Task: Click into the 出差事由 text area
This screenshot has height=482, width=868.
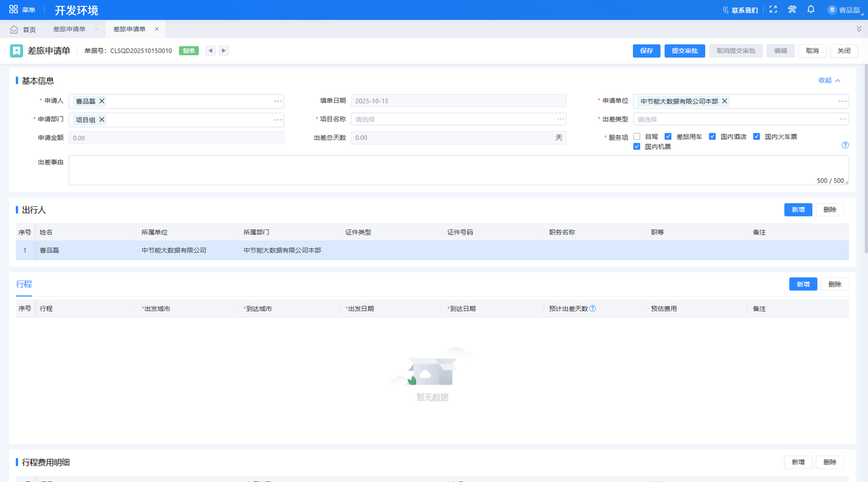Action: (x=459, y=170)
